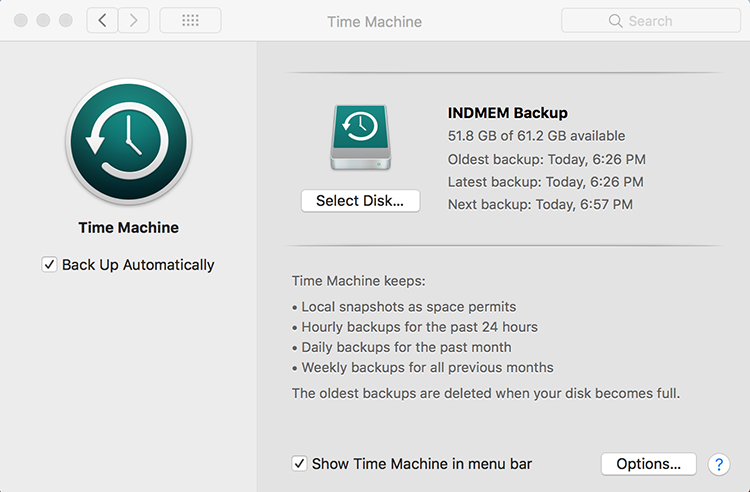The width and height of the screenshot is (750, 492).
Task: Click the large Time Machine clock icon
Action: click(x=128, y=142)
